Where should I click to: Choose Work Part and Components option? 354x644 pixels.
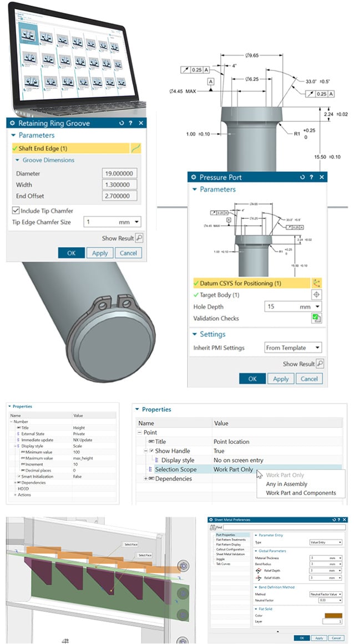coord(301,493)
